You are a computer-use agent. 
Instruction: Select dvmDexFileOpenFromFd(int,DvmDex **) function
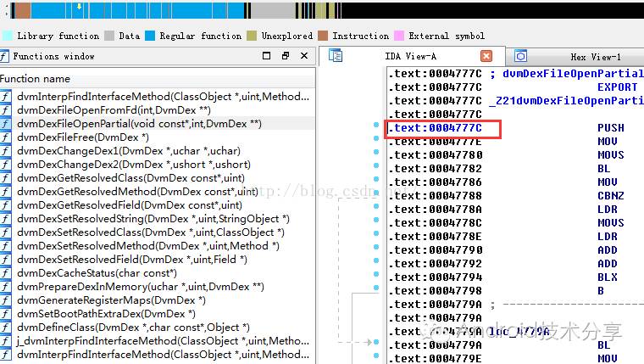[x=158, y=110]
